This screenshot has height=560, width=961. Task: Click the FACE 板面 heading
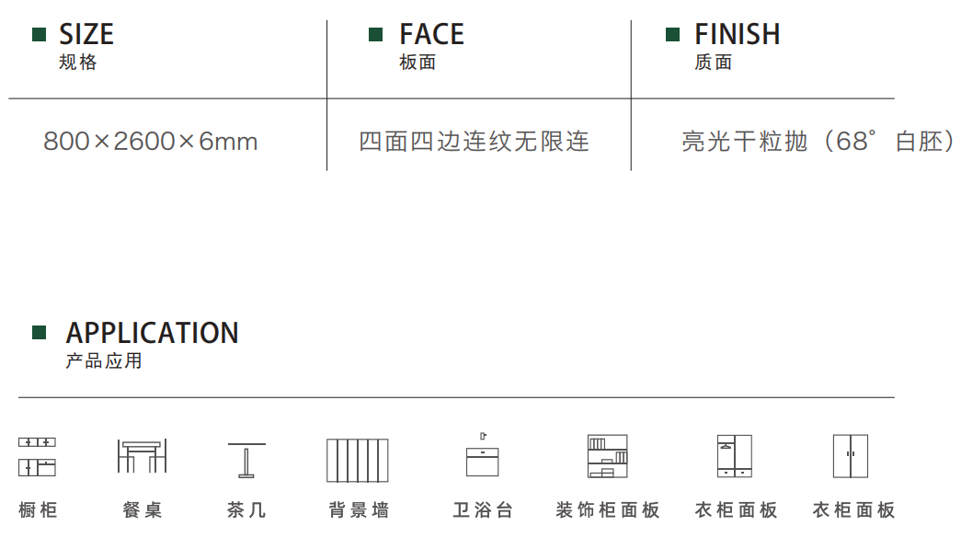431,46
